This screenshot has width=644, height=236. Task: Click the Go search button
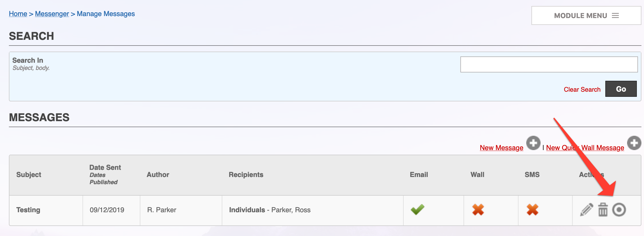621,89
